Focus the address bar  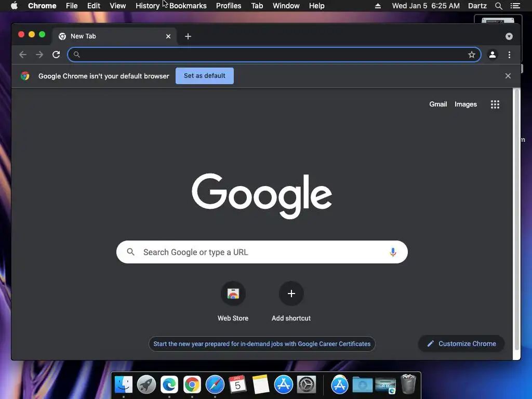click(x=274, y=55)
